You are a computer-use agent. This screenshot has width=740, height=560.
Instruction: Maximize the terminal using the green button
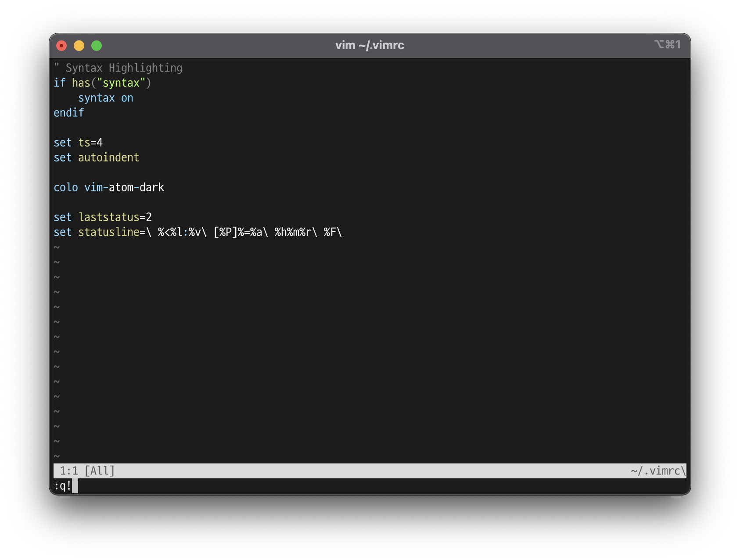tap(97, 46)
